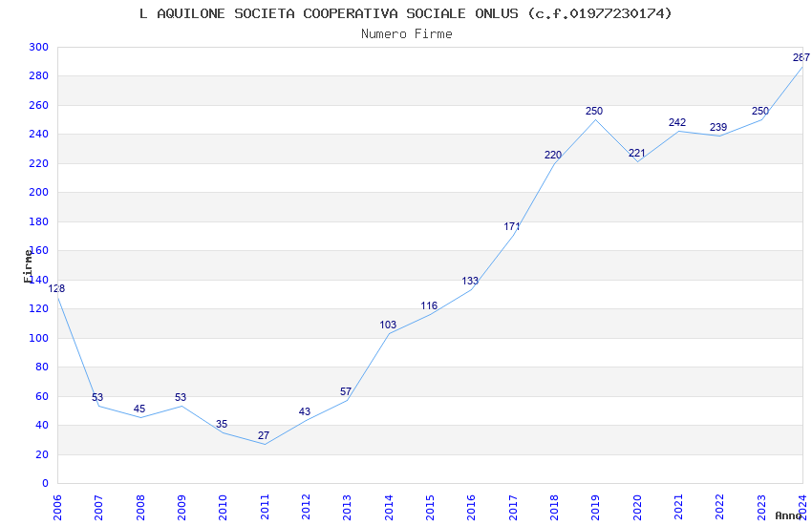Click the 43 data value label

pyautogui.click(x=305, y=411)
